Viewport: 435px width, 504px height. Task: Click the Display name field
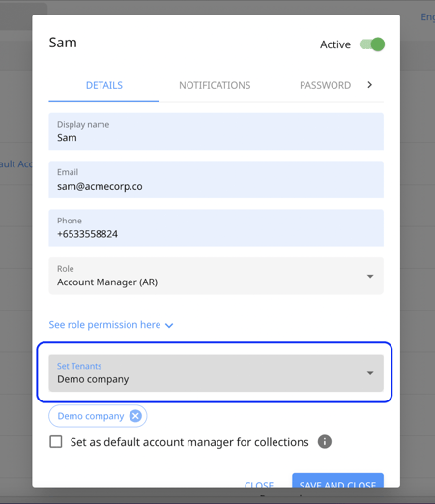click(x=216, y=132)
